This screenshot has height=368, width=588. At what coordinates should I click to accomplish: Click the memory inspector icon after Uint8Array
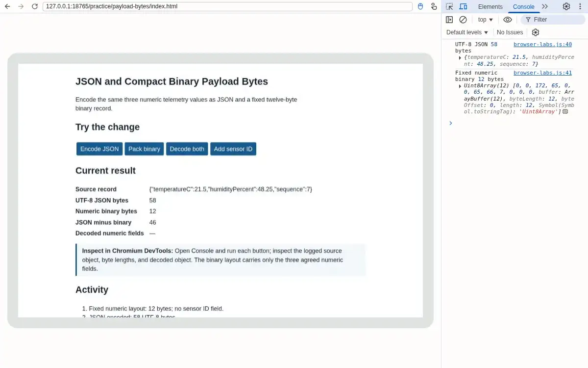tap(565, 112)
